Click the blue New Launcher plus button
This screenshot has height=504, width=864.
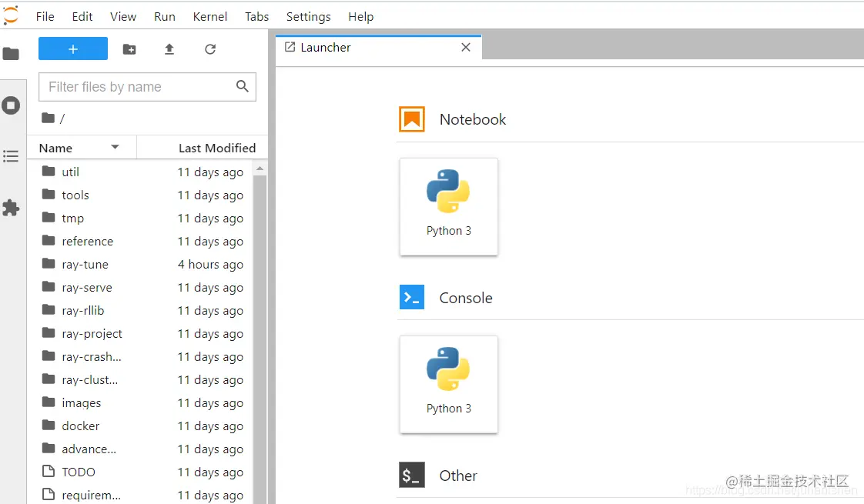point(72,49)
